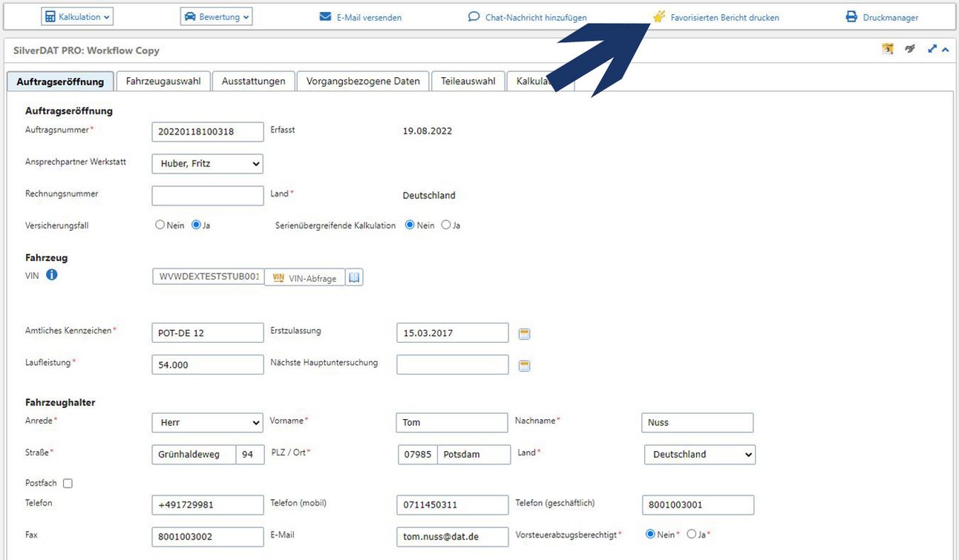Select Nein for Versicherungsfall
Viewport: 959px width, 560px height.
pos(160,225)
